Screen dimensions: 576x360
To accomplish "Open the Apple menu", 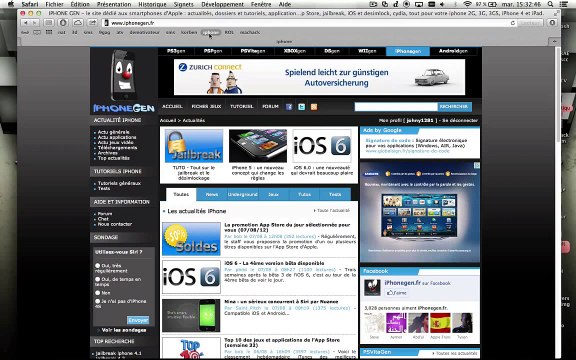I will pyautogui.click(x=11, y=4).
